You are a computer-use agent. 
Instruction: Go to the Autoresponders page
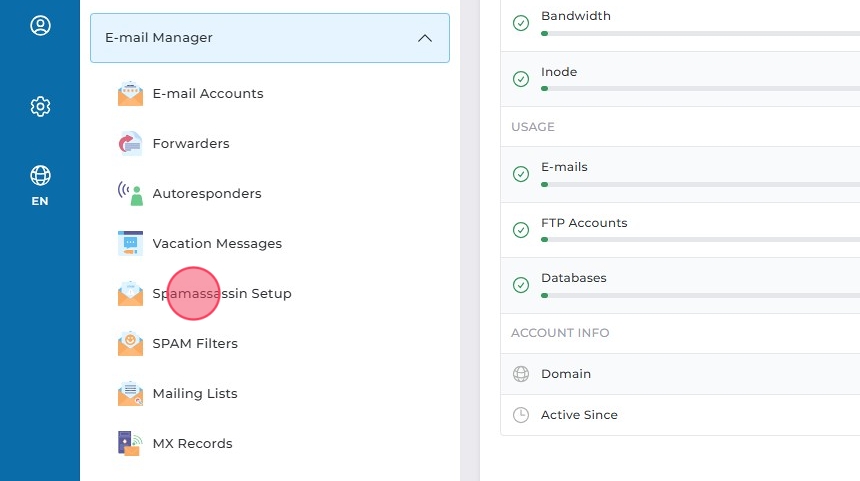tap(207, 194)
